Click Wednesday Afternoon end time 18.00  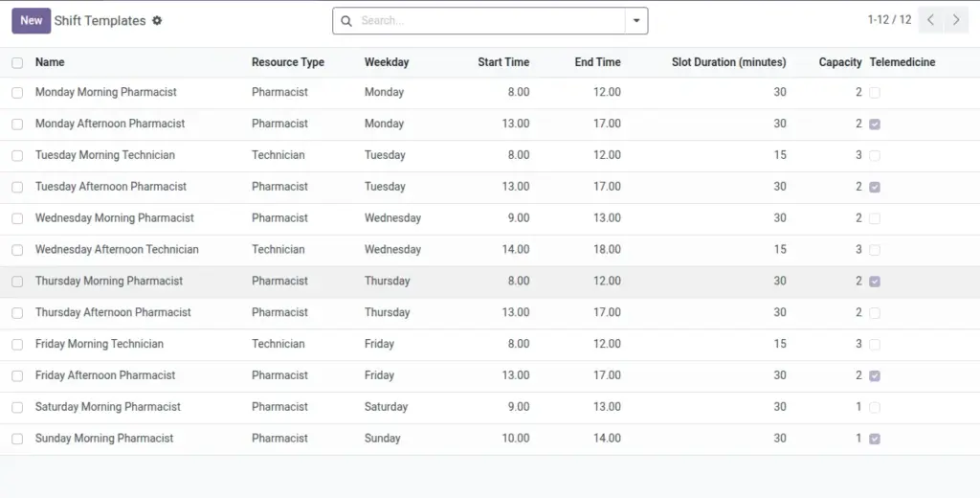[607, 249]
